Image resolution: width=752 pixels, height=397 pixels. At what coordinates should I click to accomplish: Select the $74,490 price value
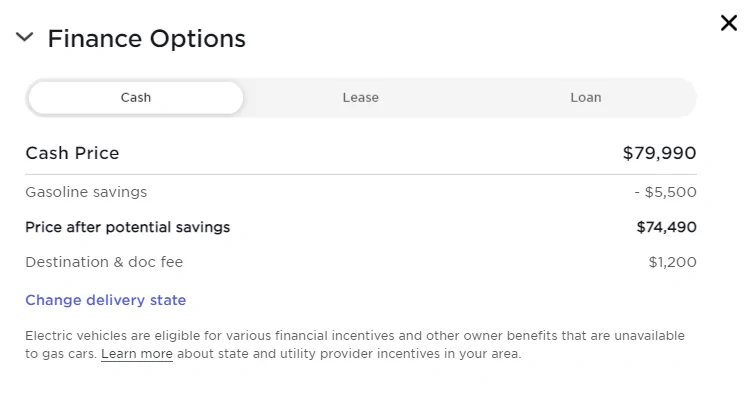click(667, 227)
